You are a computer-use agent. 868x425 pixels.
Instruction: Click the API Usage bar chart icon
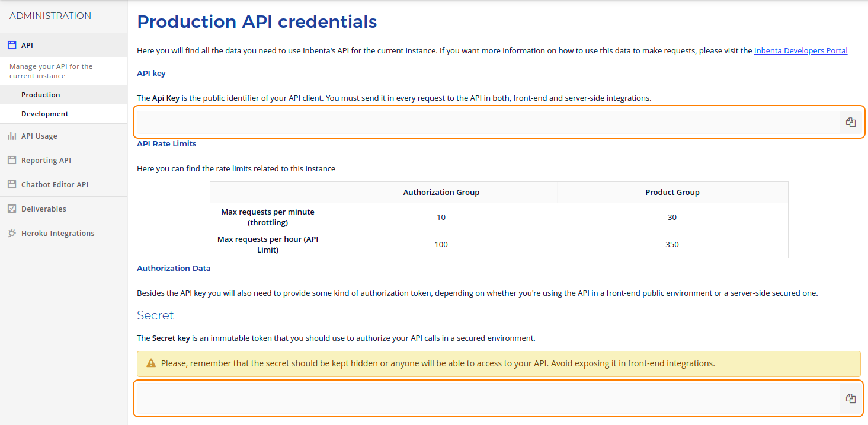[x=12, y=136]
